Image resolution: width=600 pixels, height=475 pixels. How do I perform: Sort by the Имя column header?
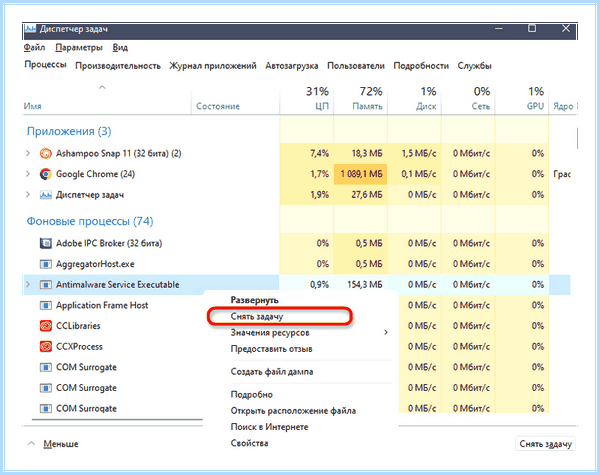click(x=33, y=106)
